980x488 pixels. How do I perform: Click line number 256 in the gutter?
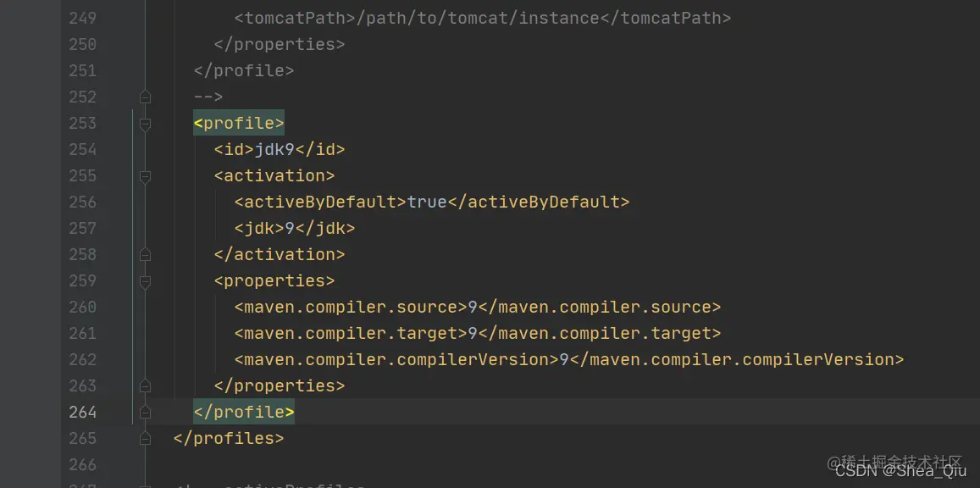[x=82, y=202]
